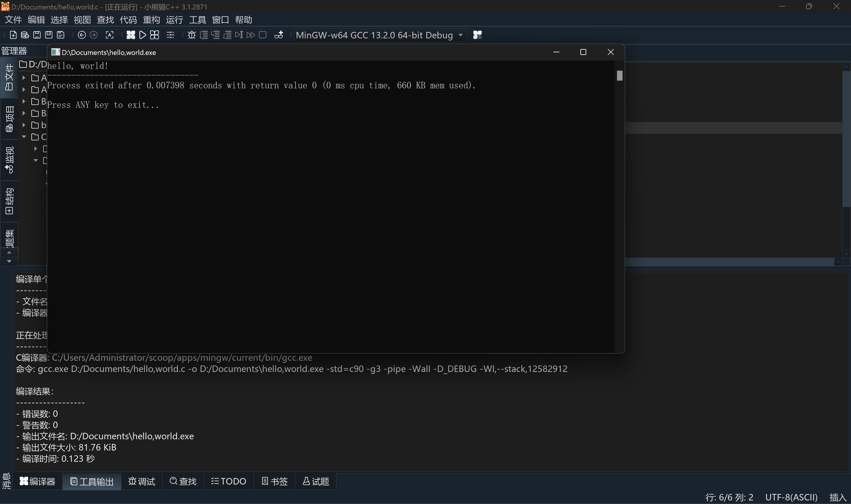The height and width of the screenshot is (504, 851).
Task: Collapse the second subfolder under C
Action: pyautogui.click(x=36, y=160)
